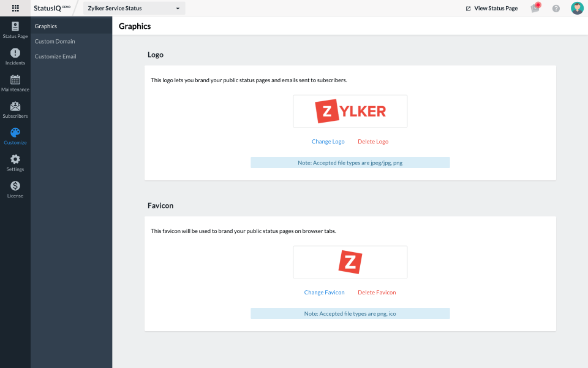Delete the current logo
588x368 pixels.
pos(373,141)
